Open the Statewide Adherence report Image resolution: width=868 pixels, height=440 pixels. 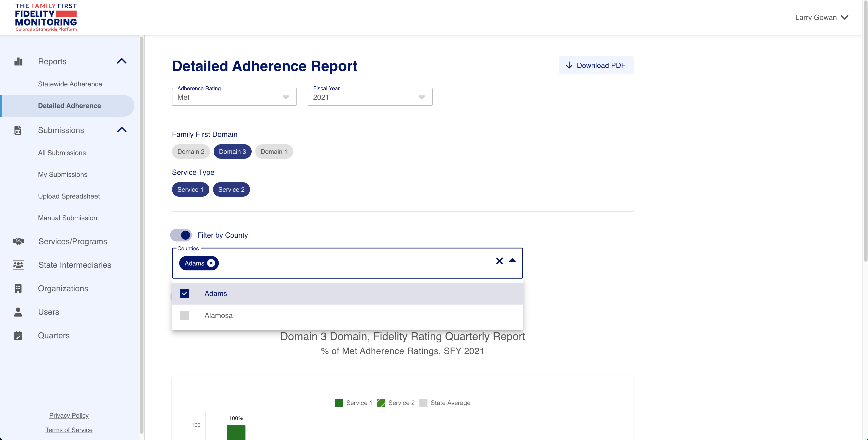(x=70, y=84)
